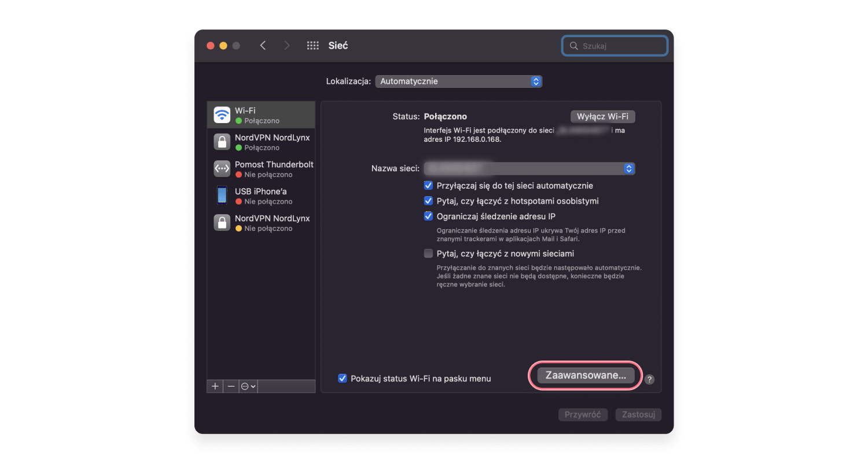The image size is (868, 463).
Task: Close the Sieć window with the red button
Action: [x=211, y=46]
